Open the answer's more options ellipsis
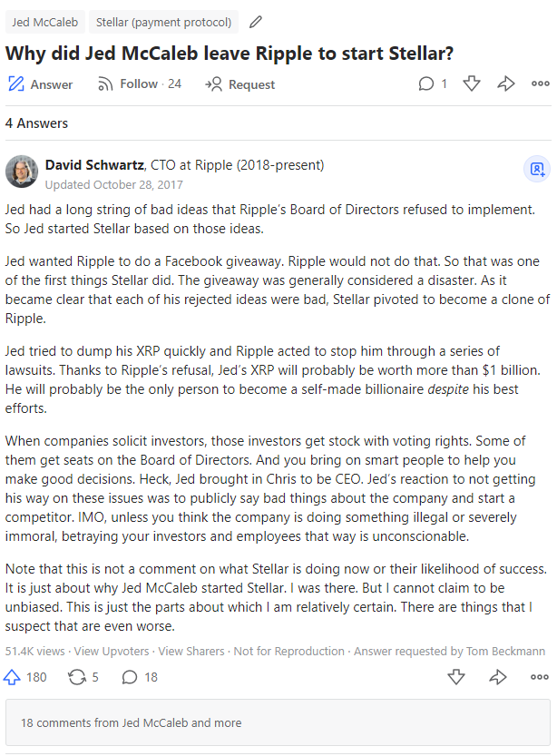This screenshot has width=557, height=756. tap(540, 677)
